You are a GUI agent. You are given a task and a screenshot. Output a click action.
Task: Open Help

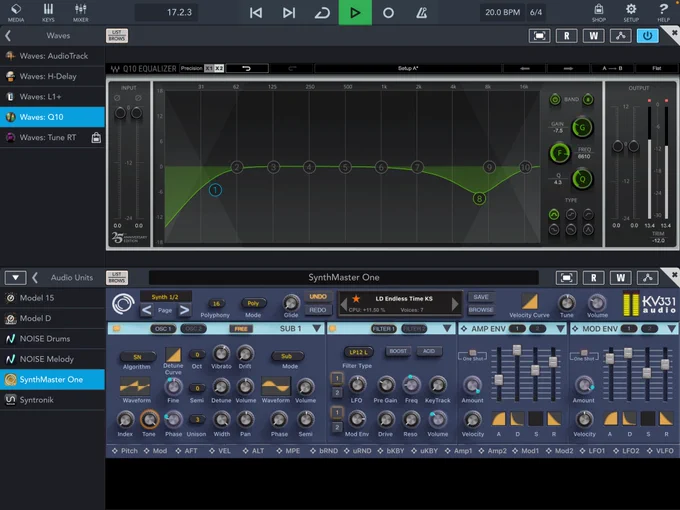tap(664, 12)
